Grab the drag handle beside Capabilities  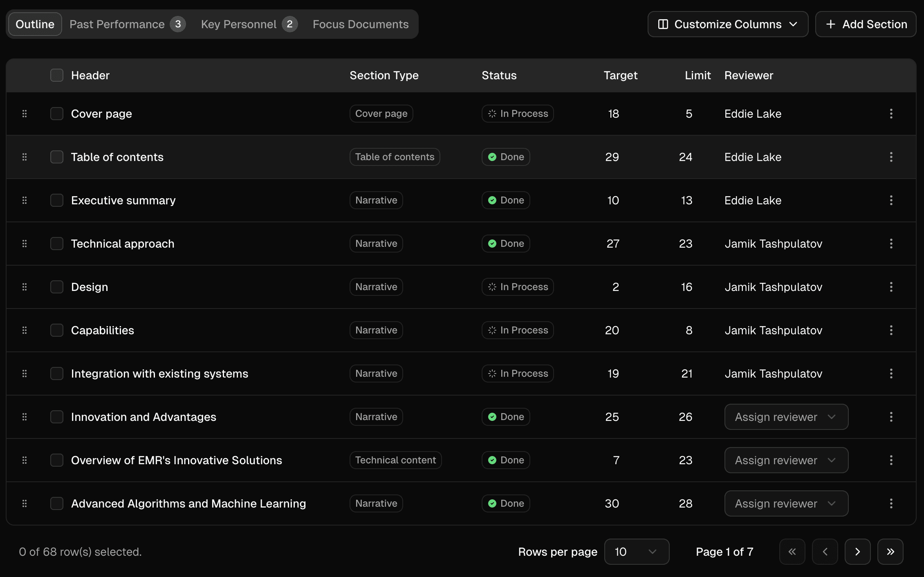click(25, 330)
